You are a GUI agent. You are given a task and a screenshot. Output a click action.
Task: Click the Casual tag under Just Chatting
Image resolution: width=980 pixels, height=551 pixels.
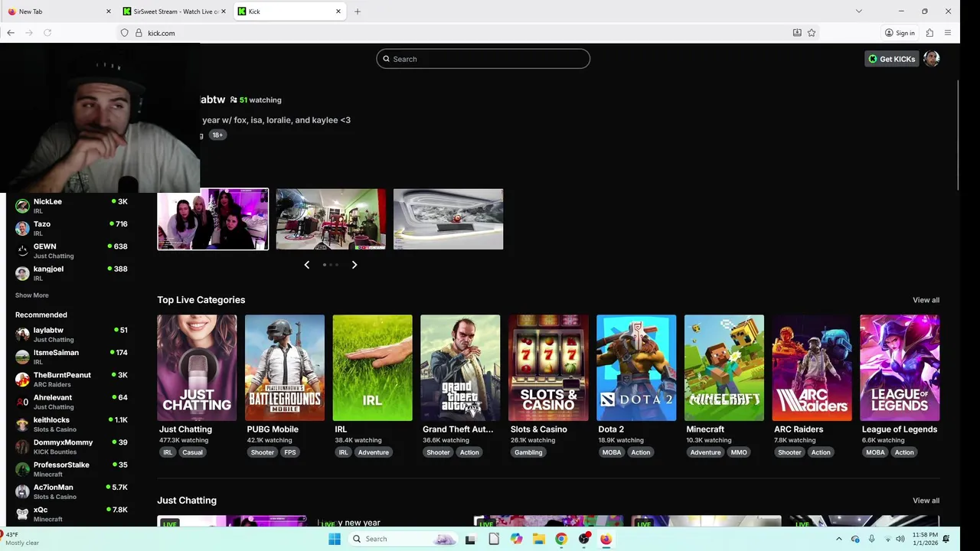192,452
